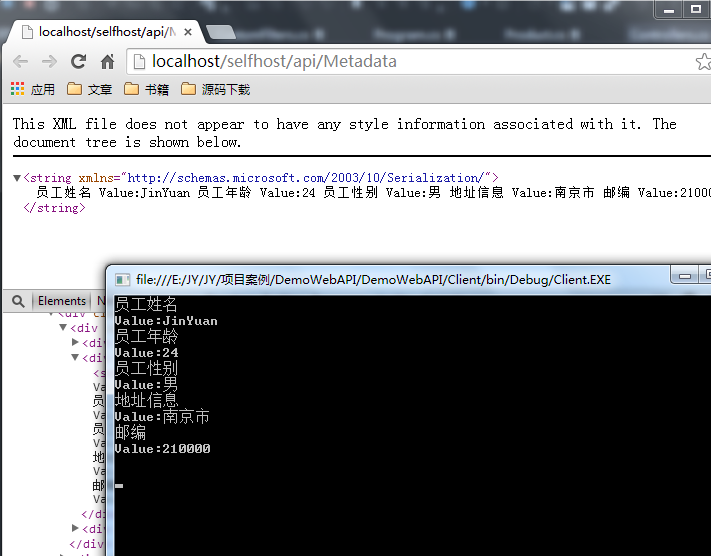Minimize the Client.EXE console window
This screenshot has width=711, height=556.
[x=685, y=275]
